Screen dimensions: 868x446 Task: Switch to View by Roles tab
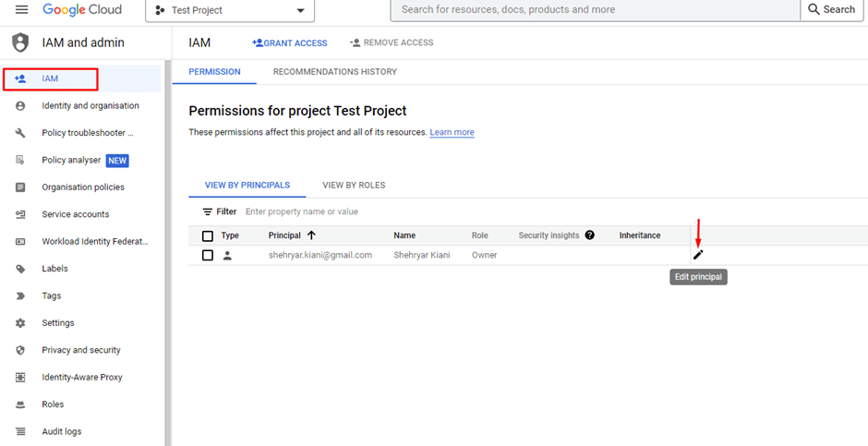[354, 185]
